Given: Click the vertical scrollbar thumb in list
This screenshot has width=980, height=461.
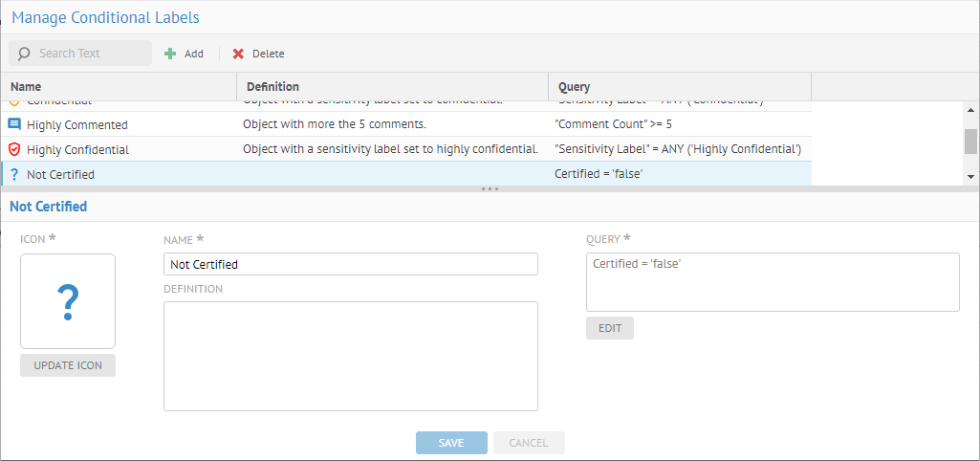Looking at the screenshot, I should [x=970, y=142].
